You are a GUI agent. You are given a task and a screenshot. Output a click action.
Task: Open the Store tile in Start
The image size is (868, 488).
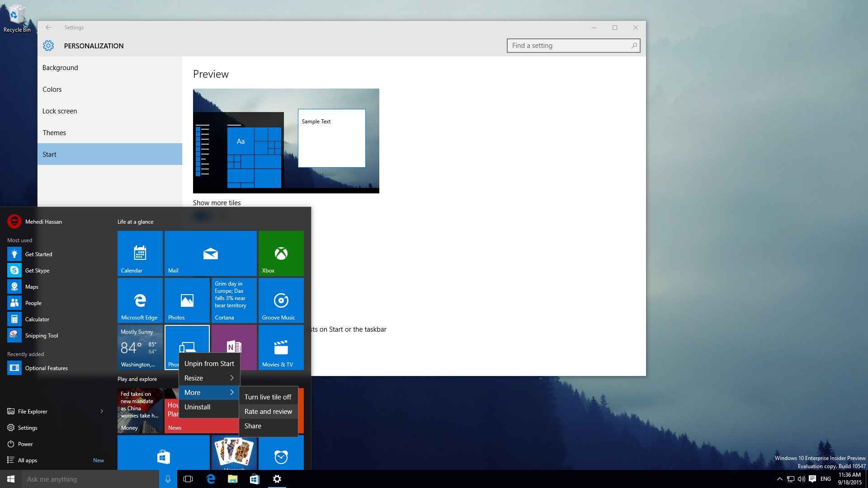point(164,453)
